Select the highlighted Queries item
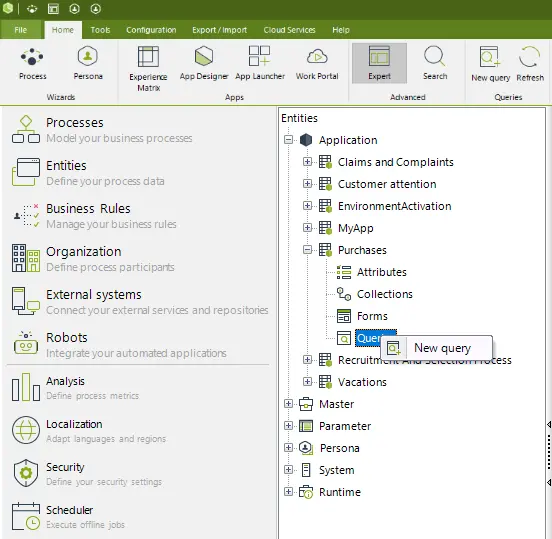The width and height of the screenshot is (552, 539). [x=369, y=338]
